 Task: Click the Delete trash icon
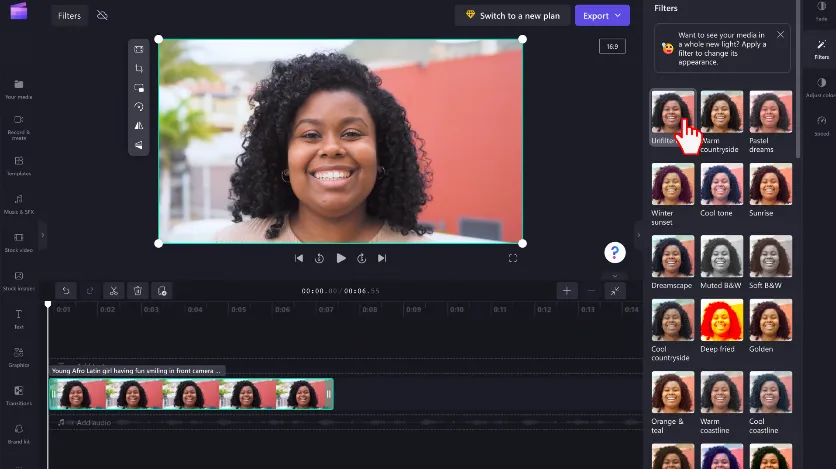pyautogui.click(x=138, y=291)
